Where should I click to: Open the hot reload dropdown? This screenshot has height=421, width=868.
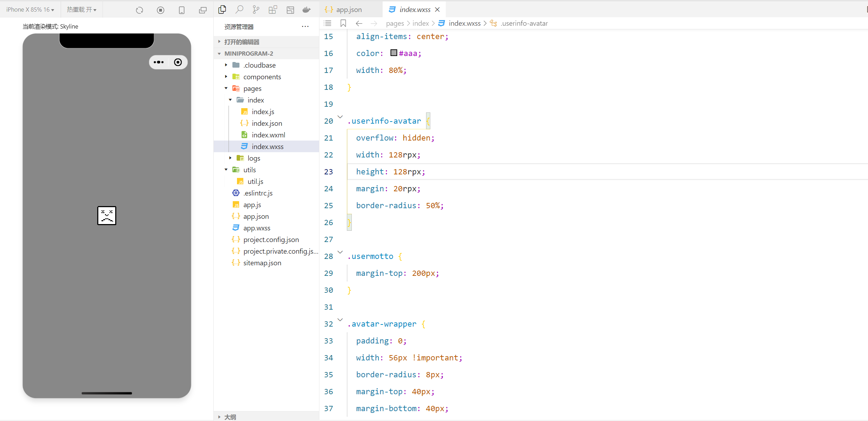82,10
